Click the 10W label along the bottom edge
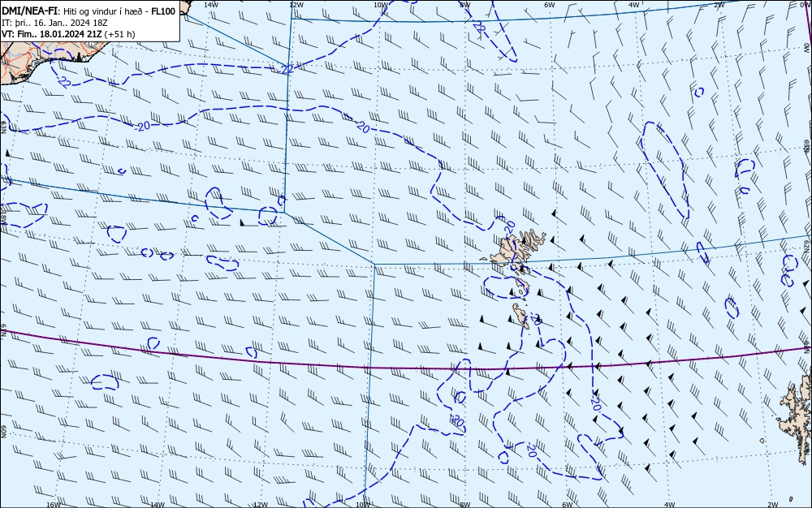 click(x=364, y=505)
